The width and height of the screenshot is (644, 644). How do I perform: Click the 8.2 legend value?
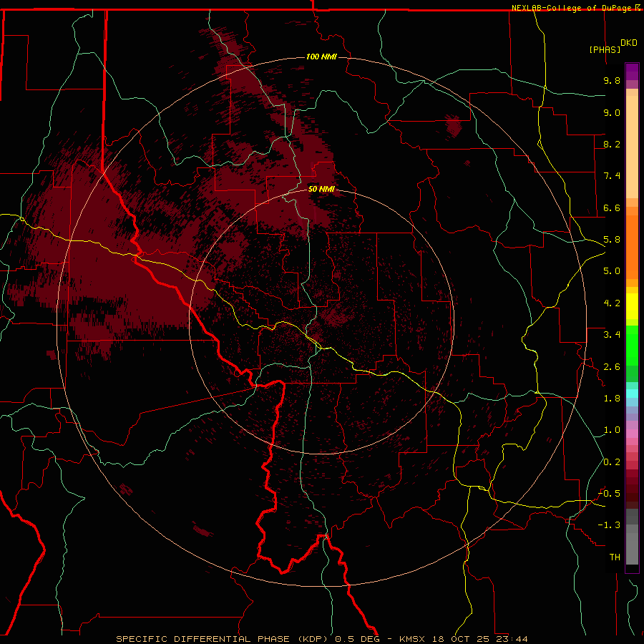click(x=612, y=144)
